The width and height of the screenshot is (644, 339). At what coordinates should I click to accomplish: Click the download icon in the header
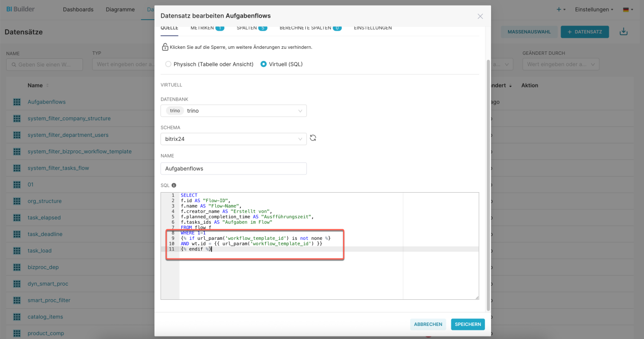click(623, 32)
